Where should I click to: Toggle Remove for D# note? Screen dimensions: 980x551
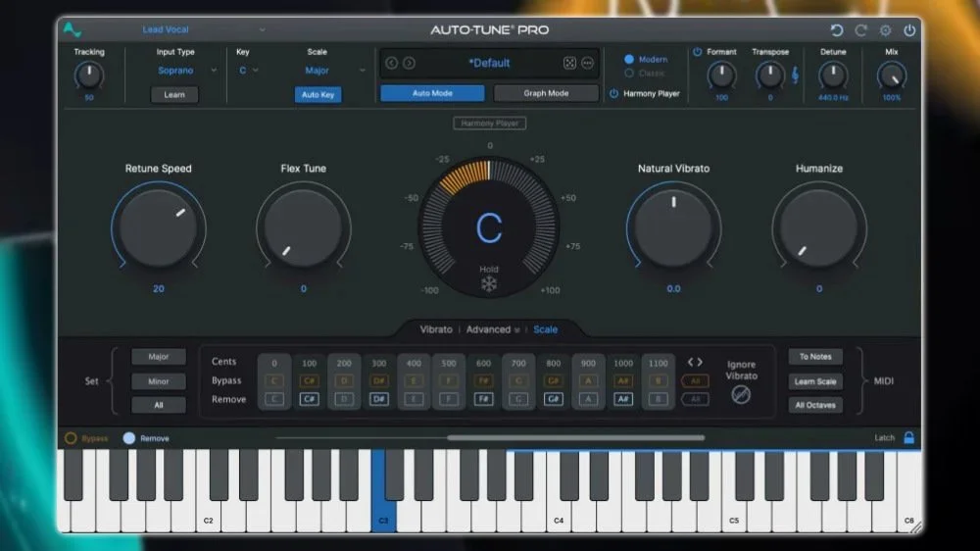tap(378, 399)
